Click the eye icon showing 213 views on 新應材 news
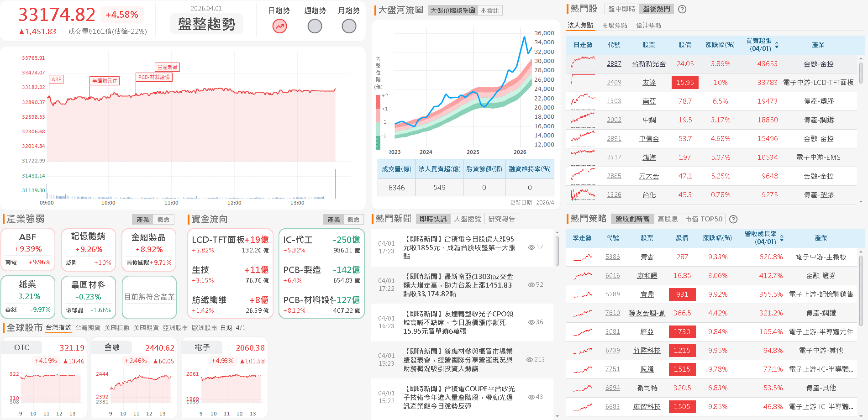 [x=529, y=359]
